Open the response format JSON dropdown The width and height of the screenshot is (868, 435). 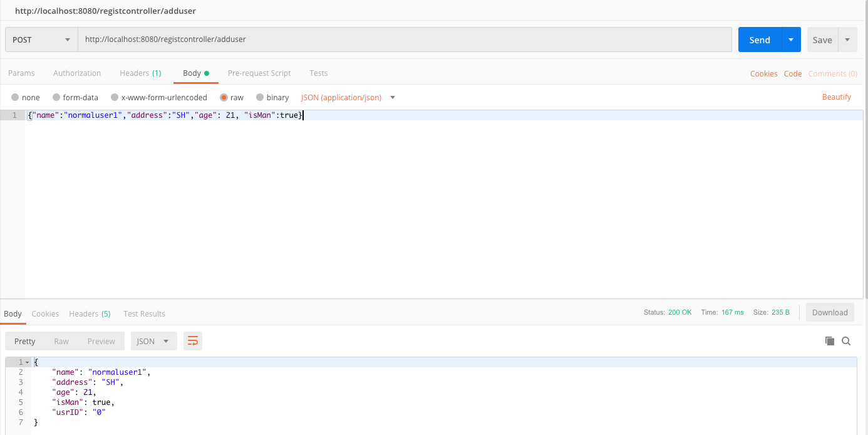click(153, 341)
